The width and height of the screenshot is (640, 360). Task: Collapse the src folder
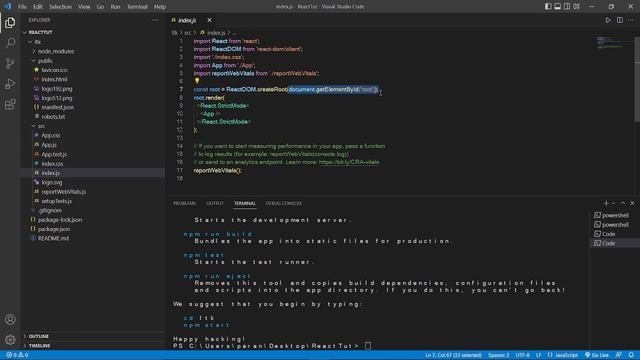(x=93, y=126)
